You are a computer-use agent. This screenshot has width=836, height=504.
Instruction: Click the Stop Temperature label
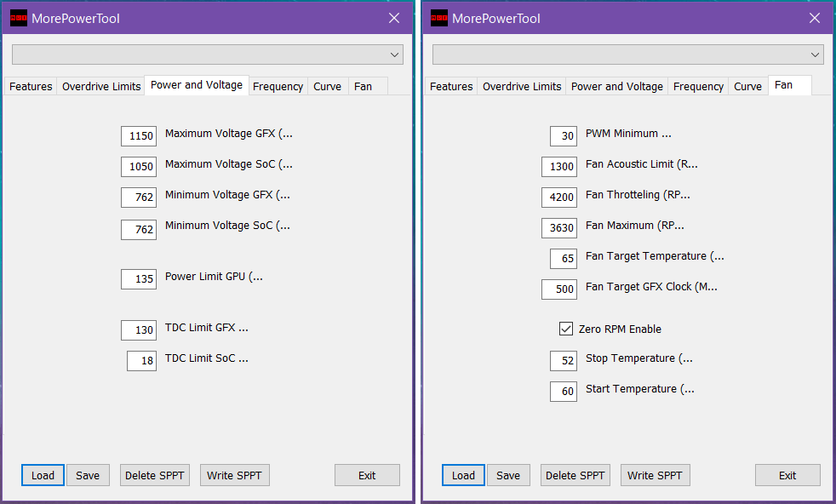[639, 358]
